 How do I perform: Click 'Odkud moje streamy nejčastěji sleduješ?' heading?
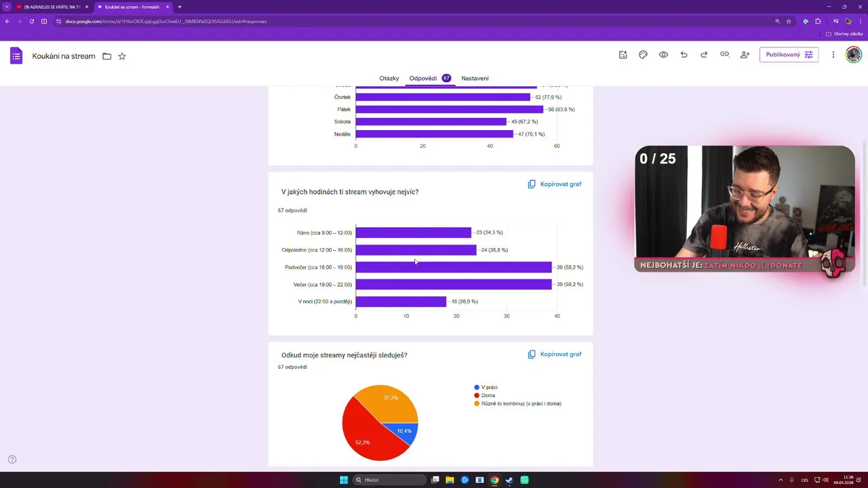click(344, 355)
